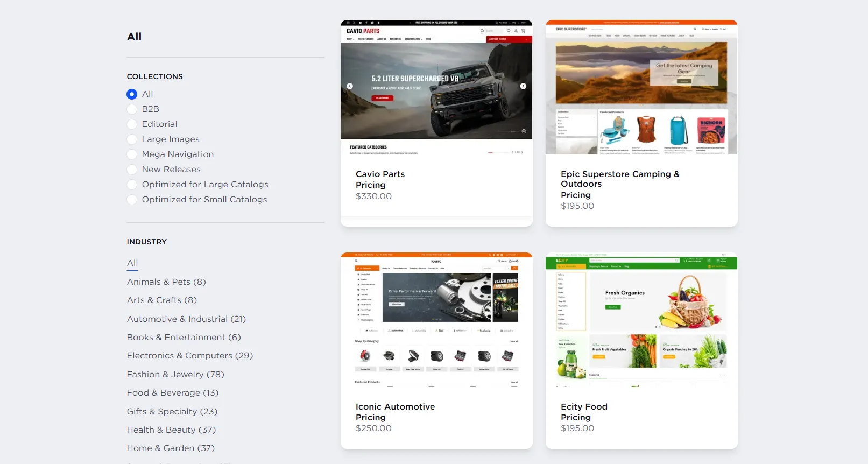The image size is (868, 464).
Task: Click the Cavio Parts theme title
Action: [380, 174]
